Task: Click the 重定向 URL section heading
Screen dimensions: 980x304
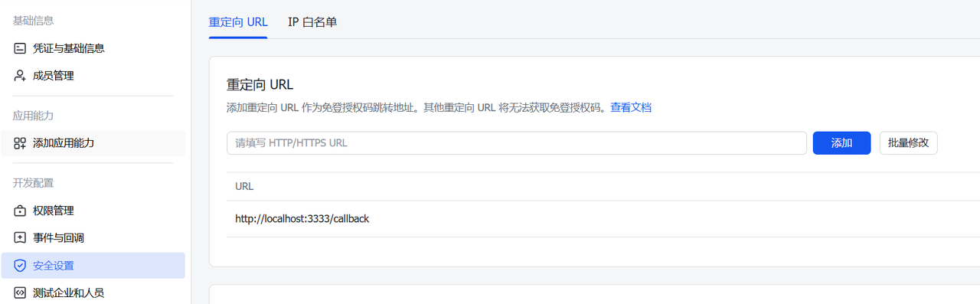Action: (260, 84)
